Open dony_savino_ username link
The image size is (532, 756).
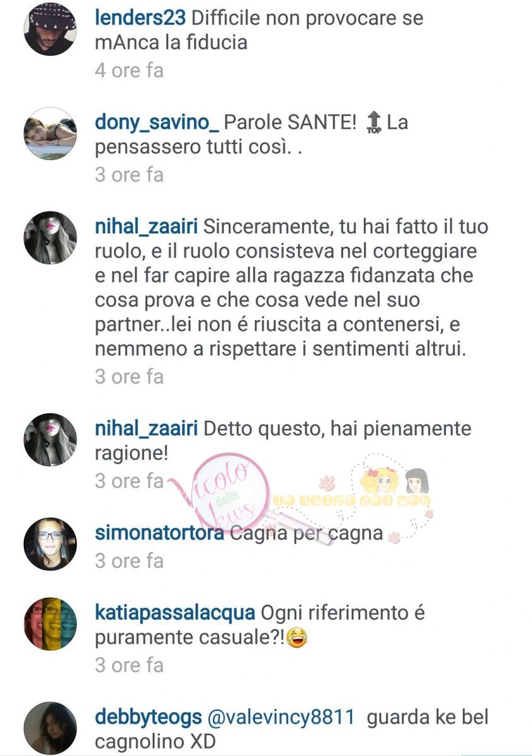157,123
